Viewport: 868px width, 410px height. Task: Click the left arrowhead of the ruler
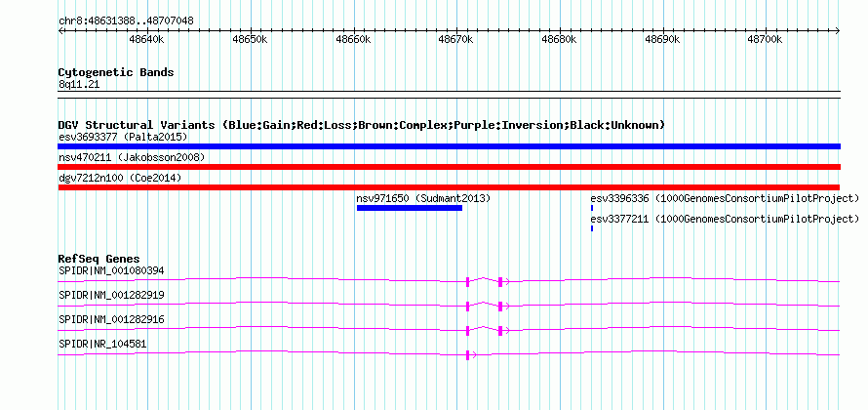(x=60, y=31)
